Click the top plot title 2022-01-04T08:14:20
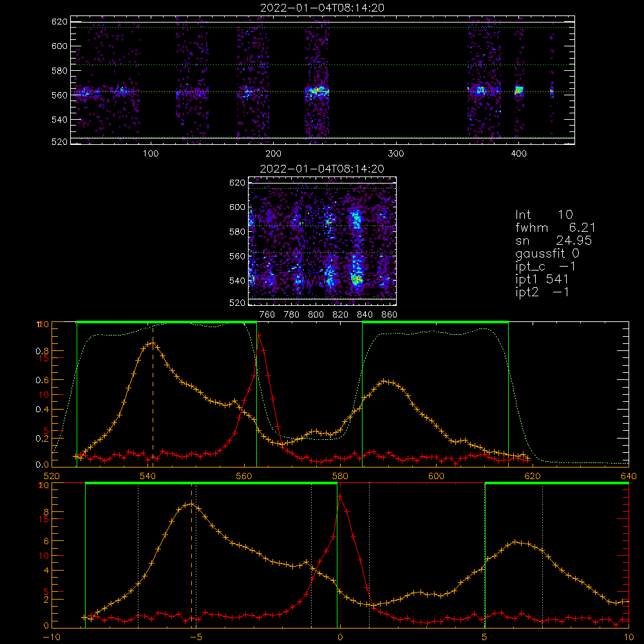The width and height of the screenshot is (644, 644). click(x=322, y=8)
